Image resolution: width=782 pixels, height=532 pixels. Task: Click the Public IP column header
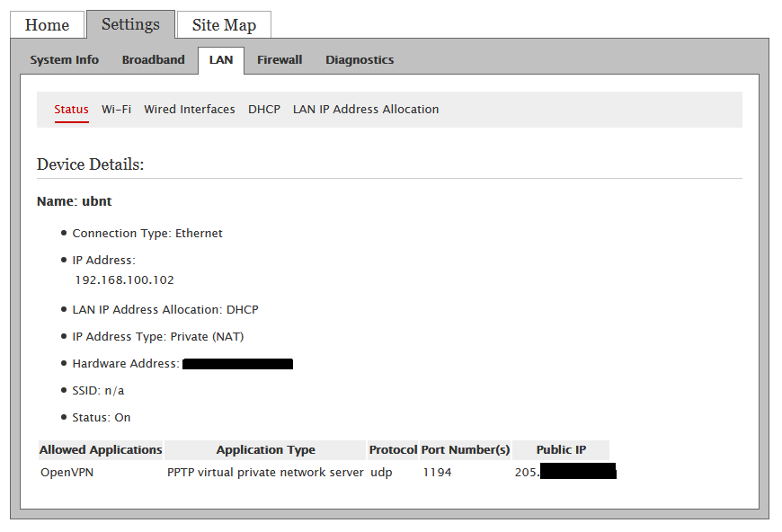(561, 450)
